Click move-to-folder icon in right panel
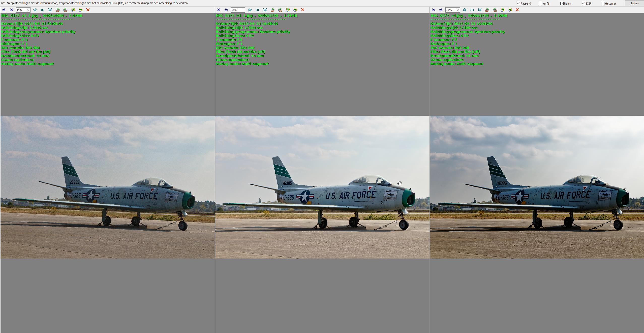The height and width of the screenshot is (333, 644). [510, 10]
